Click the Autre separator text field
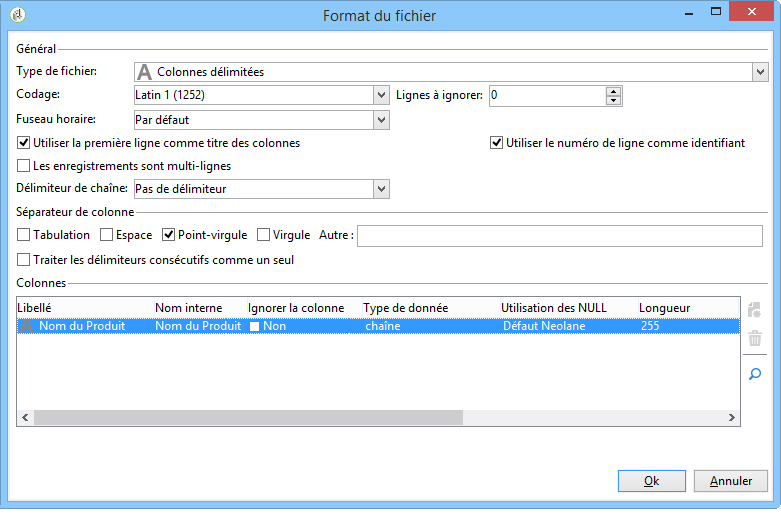This screenshot has height=516, width=781. 560,236
